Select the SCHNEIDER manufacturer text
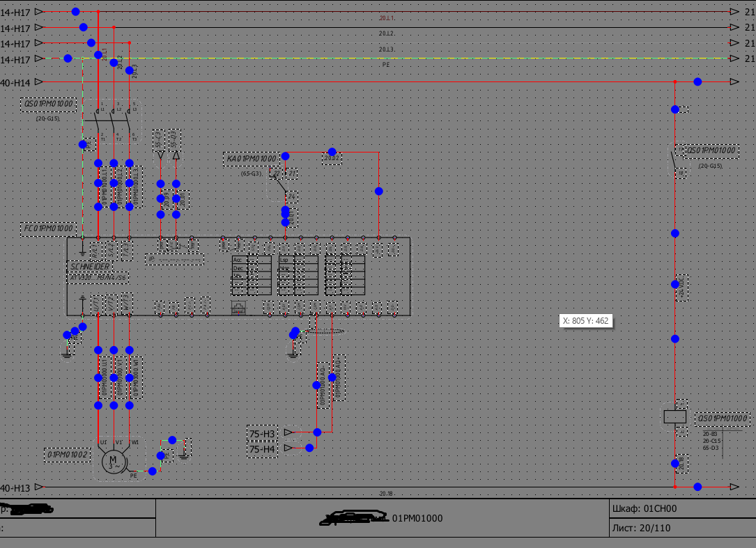 pos(89,267)
